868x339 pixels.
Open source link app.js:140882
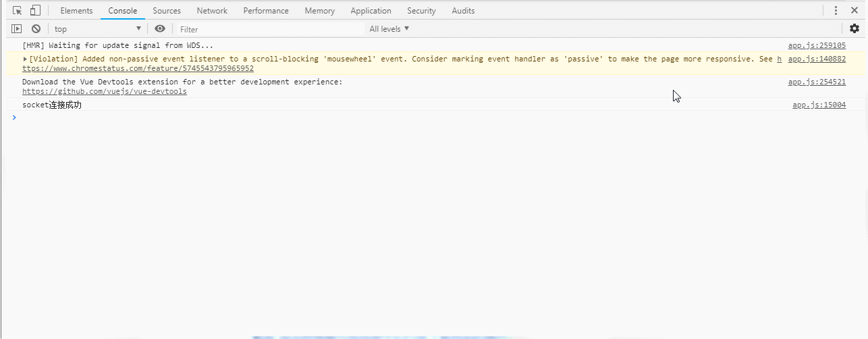click(x=817, y=59)
